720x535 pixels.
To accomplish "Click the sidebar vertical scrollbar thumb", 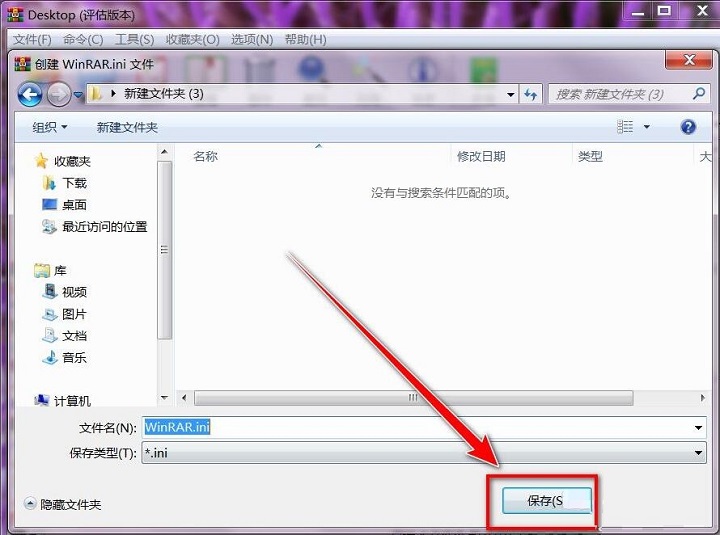I will pos(165,250).
